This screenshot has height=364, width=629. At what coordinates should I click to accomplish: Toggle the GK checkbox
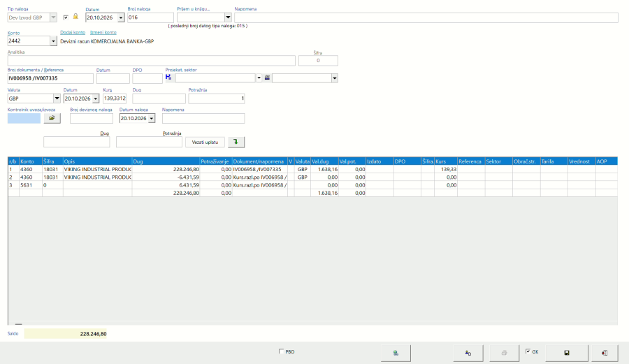point(528,351)
